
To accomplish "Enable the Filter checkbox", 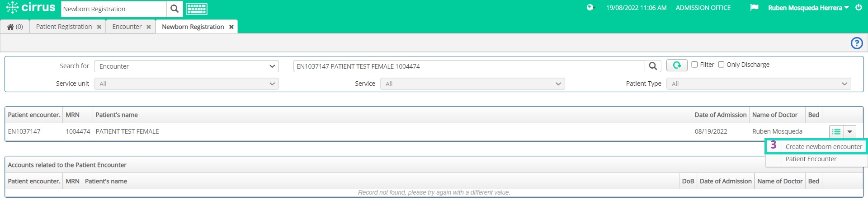I will (x=694, y=65).
